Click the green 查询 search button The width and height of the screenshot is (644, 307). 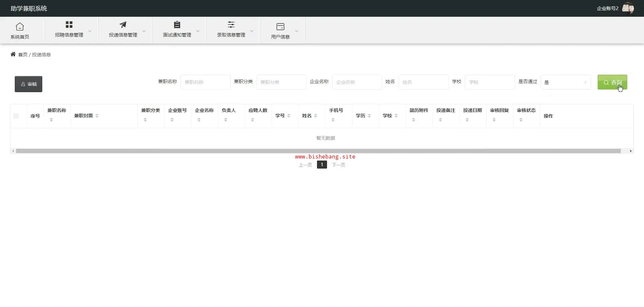click(x=612, y=82)
